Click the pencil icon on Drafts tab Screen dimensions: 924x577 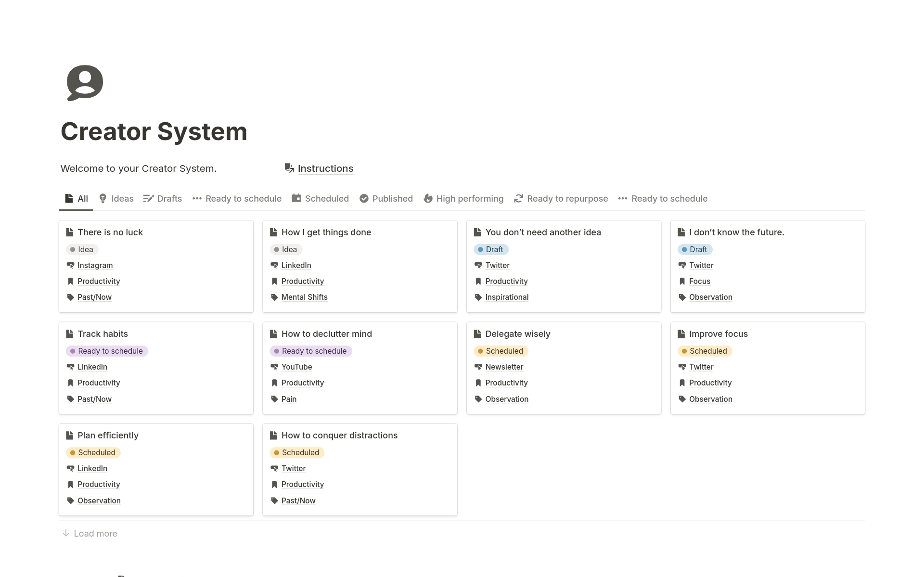click(x=148, y=198)
